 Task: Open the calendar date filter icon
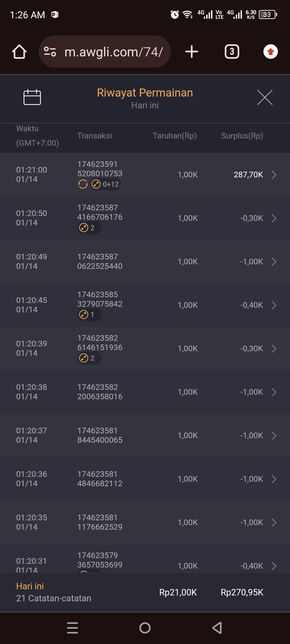tap(32, 97)
